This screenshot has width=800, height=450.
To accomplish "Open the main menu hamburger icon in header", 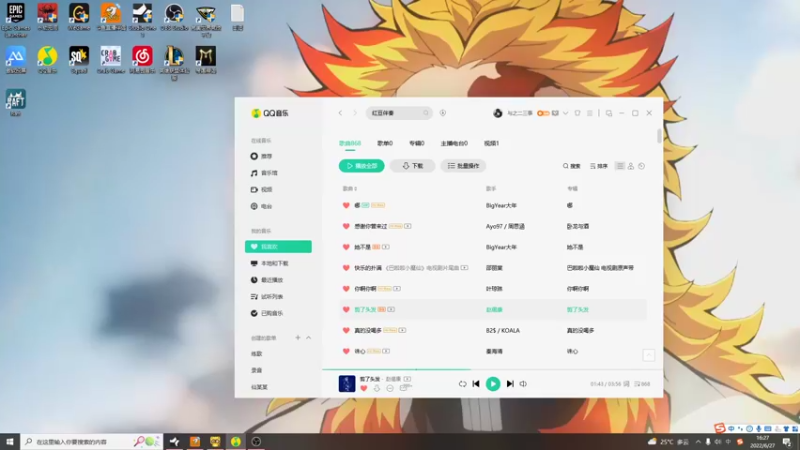I will pos(589,113).
